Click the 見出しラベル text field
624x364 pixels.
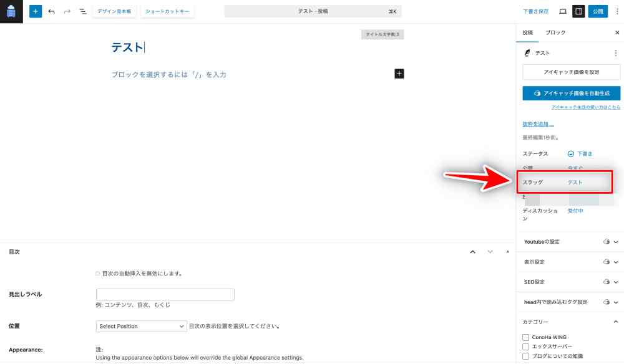pos(165,295)
